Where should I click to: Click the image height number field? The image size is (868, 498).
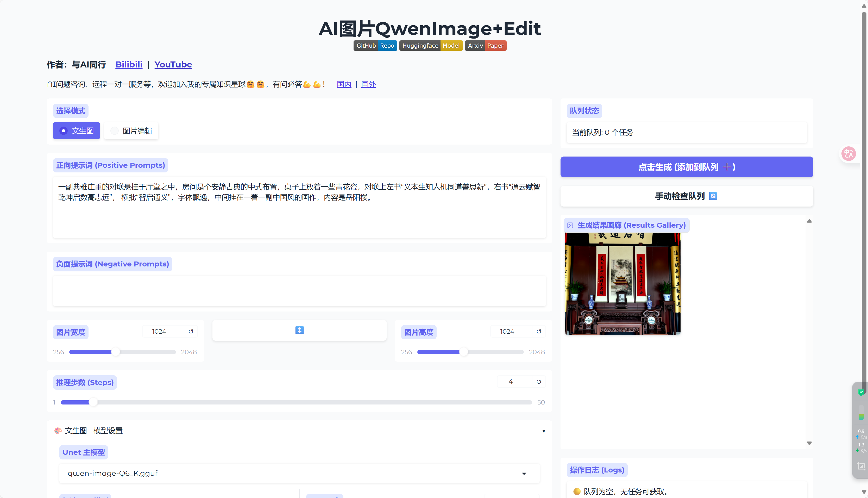coord(511,331)
